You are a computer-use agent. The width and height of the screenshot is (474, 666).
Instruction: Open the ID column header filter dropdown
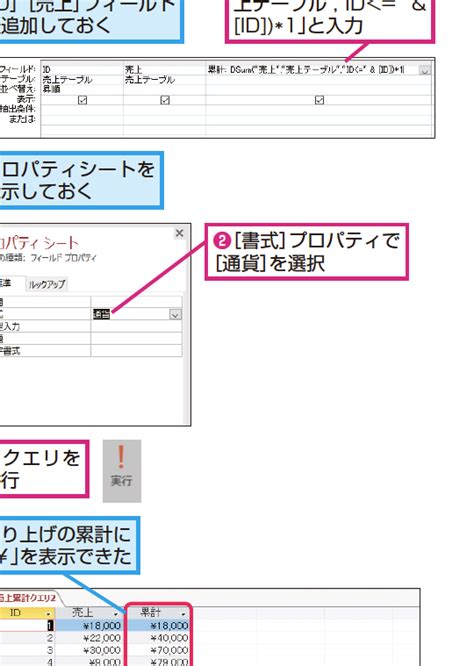[x=48, y=614]
